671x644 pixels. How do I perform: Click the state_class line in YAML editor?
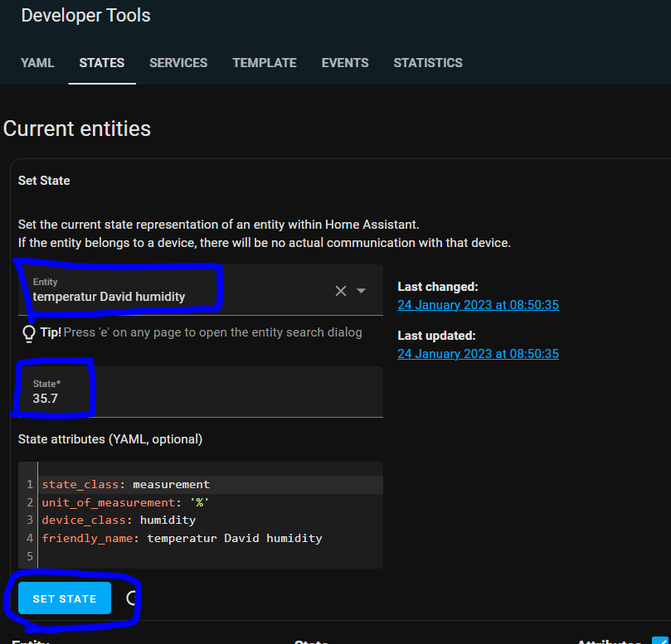click(x=125, y=484)
